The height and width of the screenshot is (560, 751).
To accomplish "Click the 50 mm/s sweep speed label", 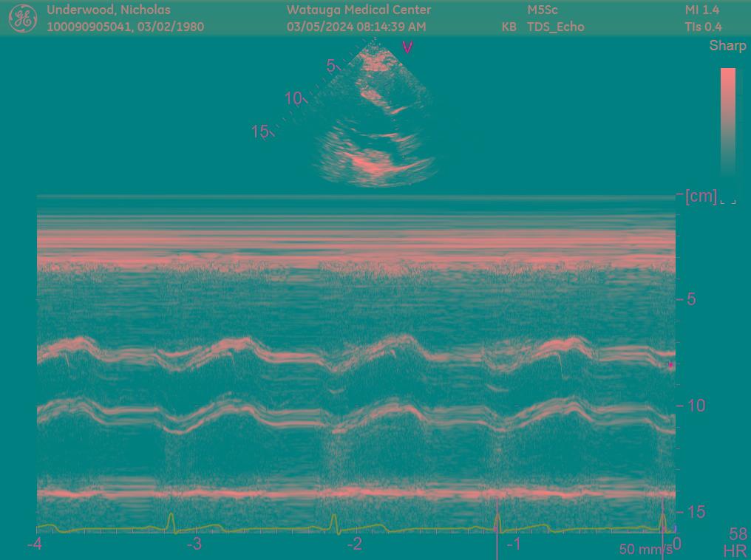I will (x=645, y=550).
